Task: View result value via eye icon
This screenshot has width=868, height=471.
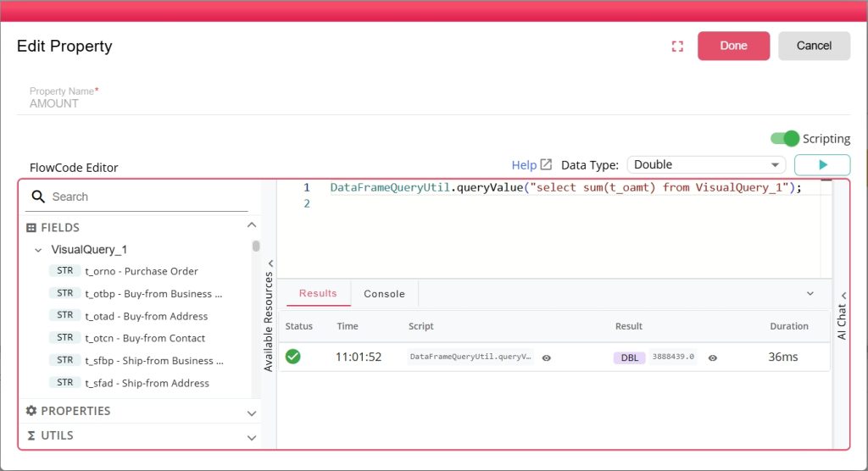Action: (x=713, y=357)
